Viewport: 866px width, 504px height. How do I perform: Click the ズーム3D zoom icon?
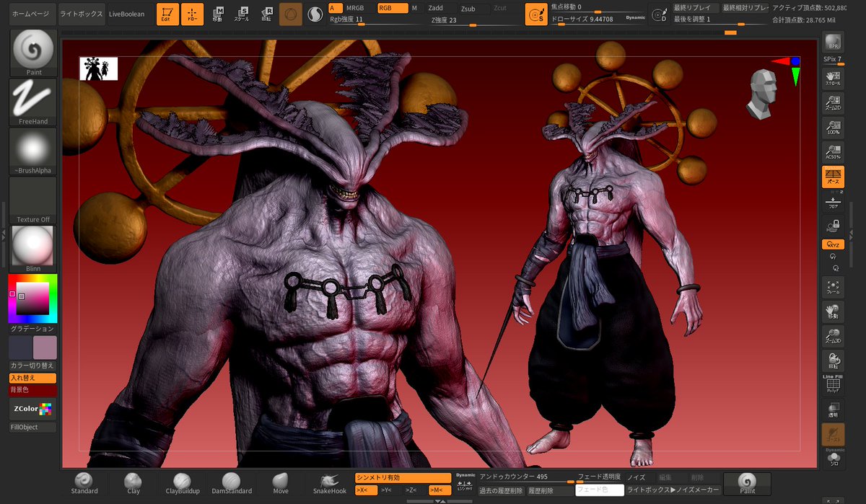(x=834, y=337)
